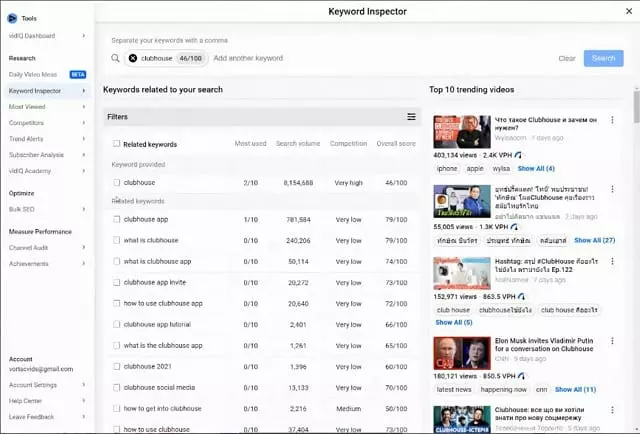The height and width of the screenshot is (434, 640).
Task: Check the clubhouse keyword provided row
Action: [116, 183]
